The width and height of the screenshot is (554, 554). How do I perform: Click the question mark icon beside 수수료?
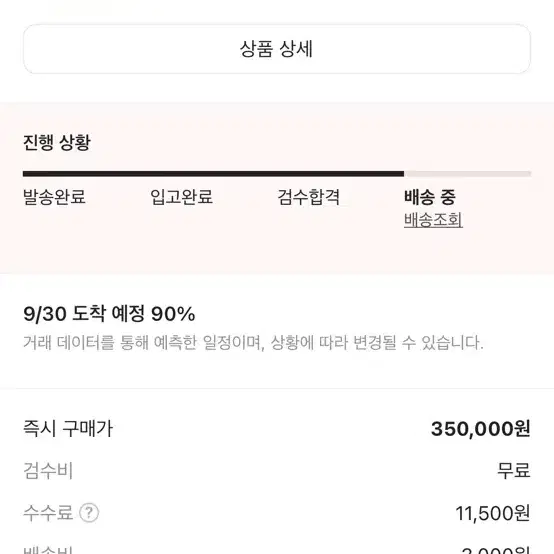89,513
